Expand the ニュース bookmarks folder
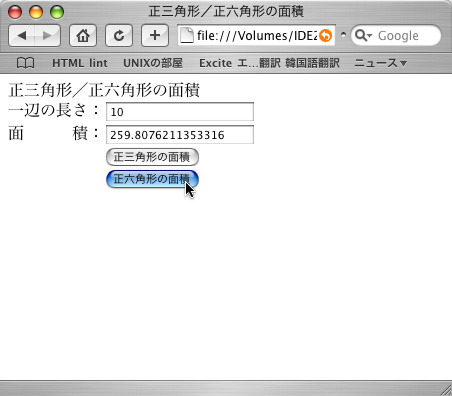Screen dimensions: 452x396 (380, 63)
